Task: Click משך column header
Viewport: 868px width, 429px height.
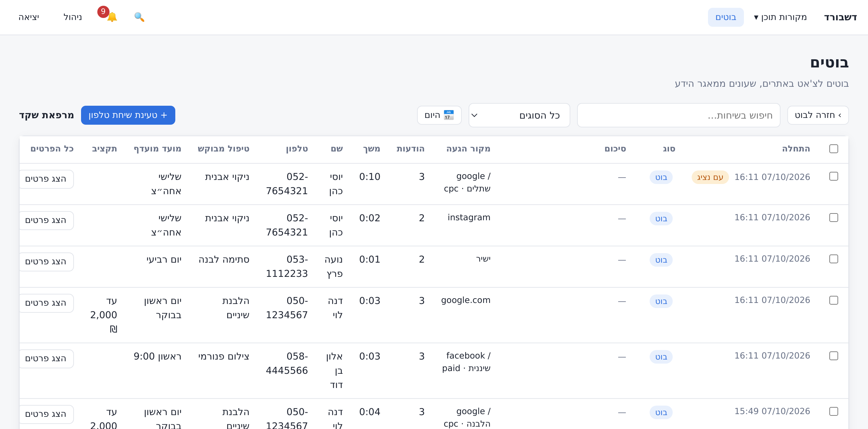Action: [371, 149]
